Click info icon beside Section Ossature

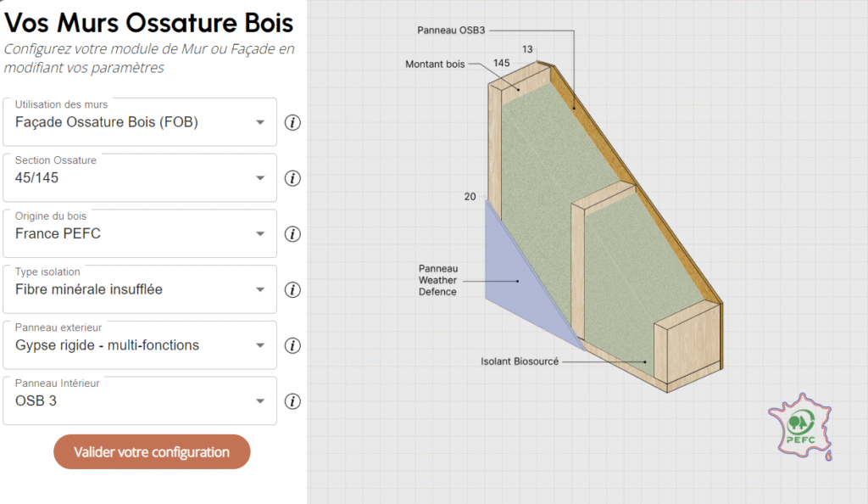click(292, 178)
